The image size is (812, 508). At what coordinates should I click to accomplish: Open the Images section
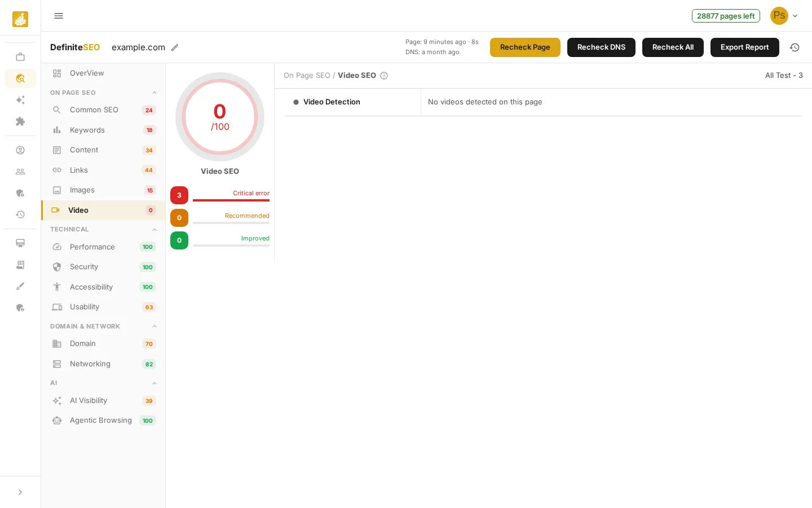103,190
